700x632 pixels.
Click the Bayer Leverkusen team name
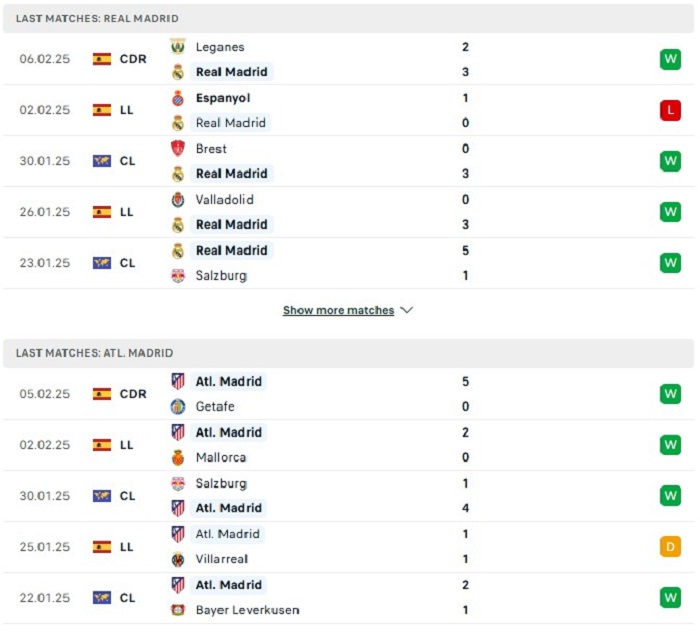(x=247, y=610)
